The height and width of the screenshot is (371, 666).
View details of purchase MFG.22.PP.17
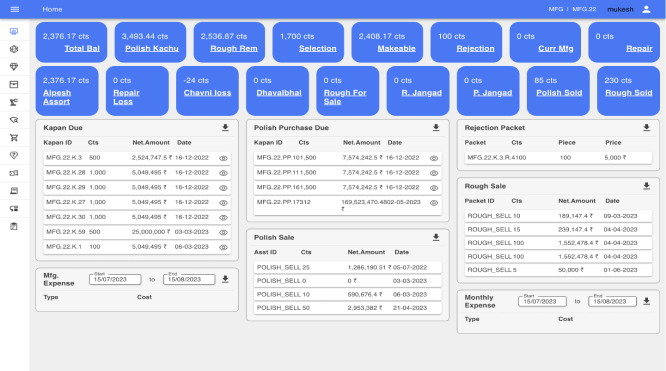[x=434, y=203]
